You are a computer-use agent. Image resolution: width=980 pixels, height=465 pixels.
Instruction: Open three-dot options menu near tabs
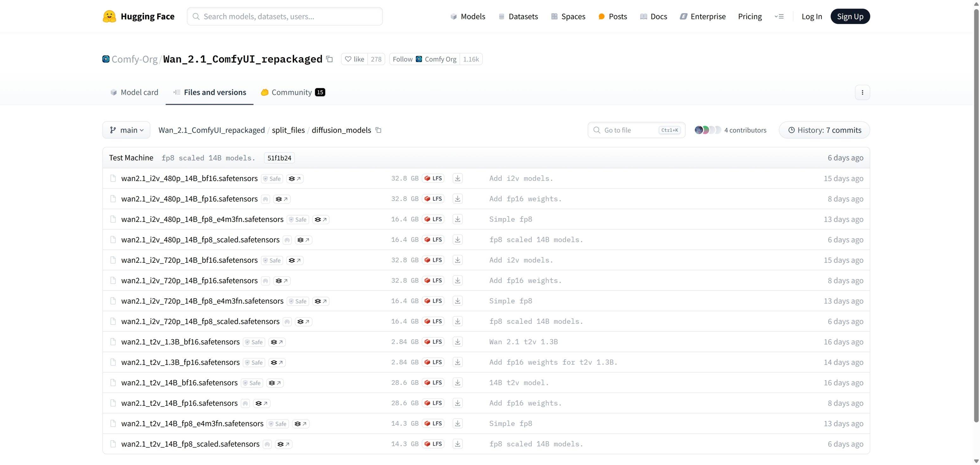pyautogui.click(x=862, y=92)
